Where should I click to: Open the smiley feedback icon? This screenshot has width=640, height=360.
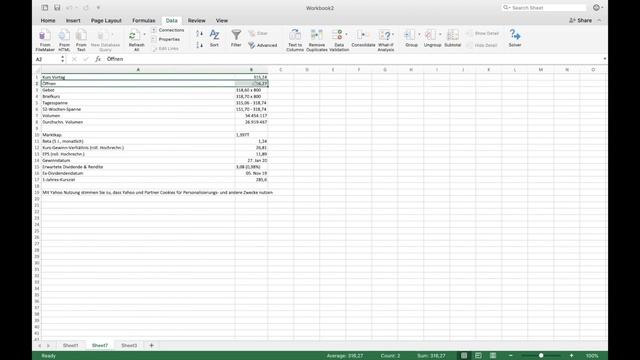596,8
